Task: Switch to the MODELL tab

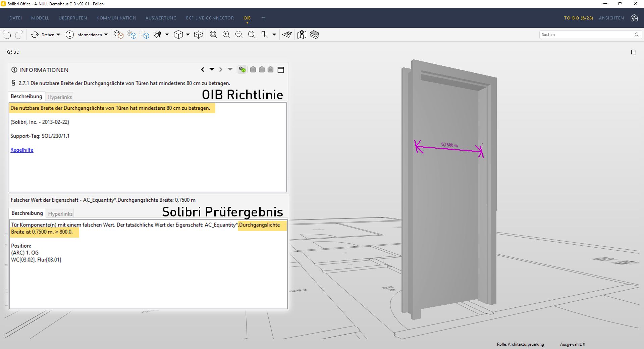Action: coord(40,18)
